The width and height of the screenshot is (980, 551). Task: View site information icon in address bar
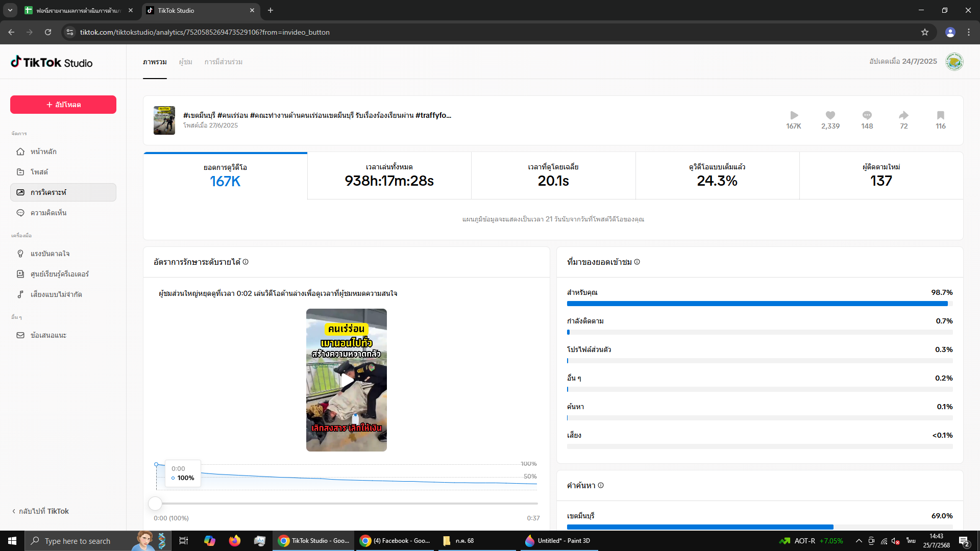70,32
